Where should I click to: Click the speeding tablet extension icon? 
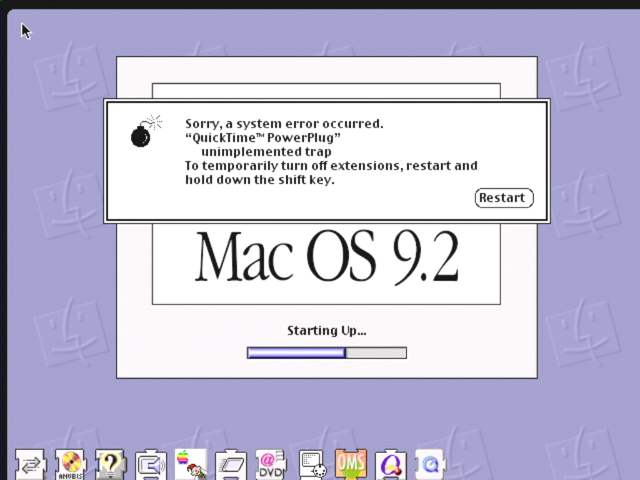(x=231, y=464)
